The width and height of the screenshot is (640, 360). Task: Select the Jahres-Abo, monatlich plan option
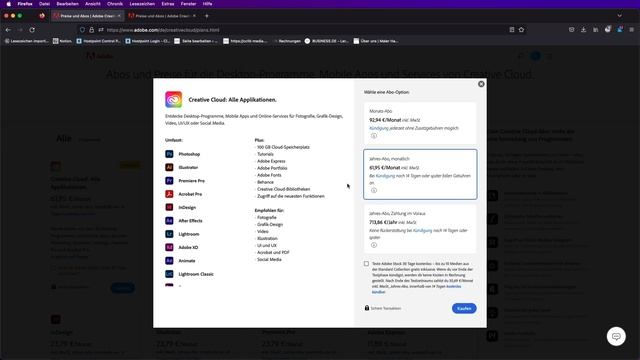[x=420, y=174]
